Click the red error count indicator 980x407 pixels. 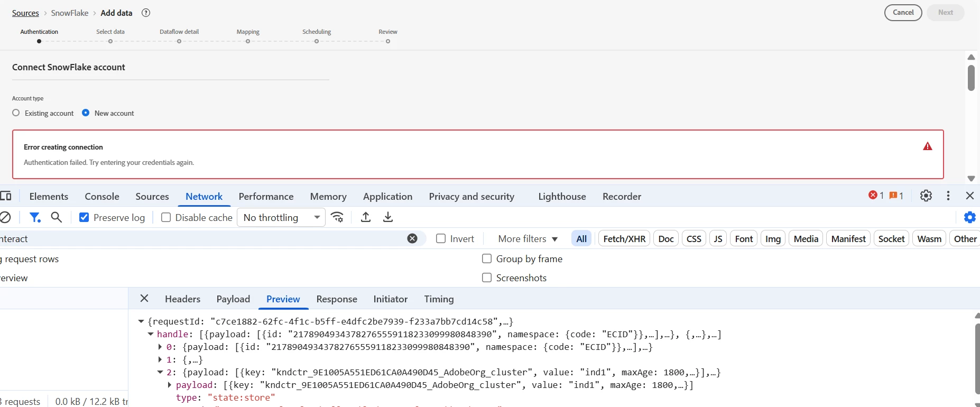[x=876, y=196]
